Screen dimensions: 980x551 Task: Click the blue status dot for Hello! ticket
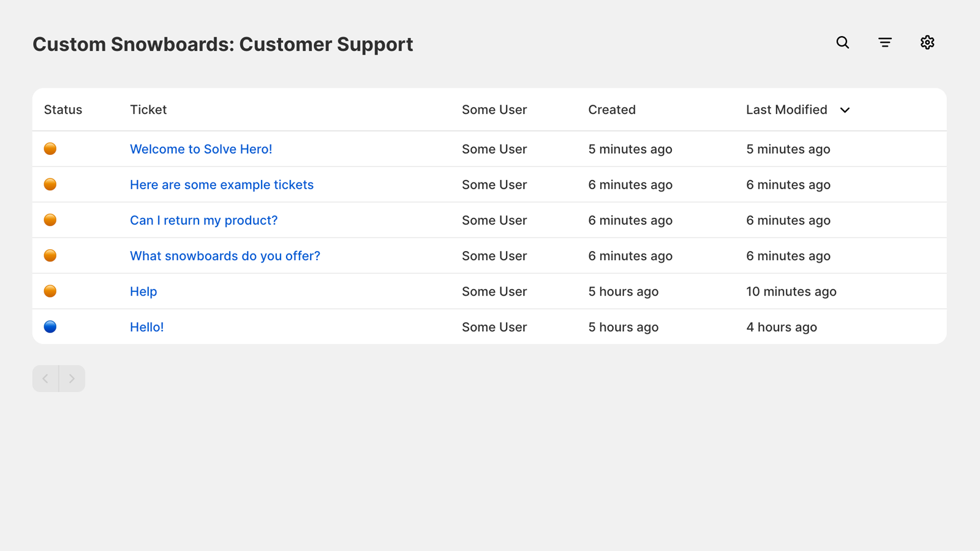[x=50, y=327]
